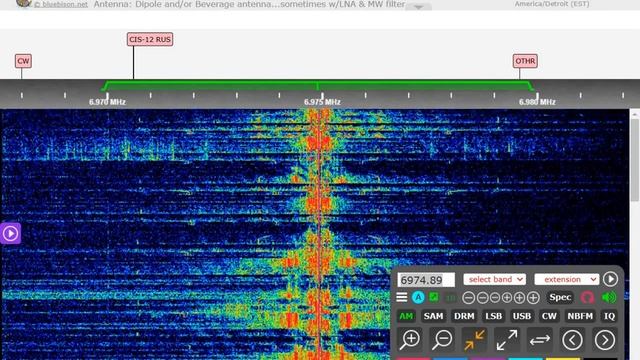
Task: Open the extension dropdown
Action: pyautogui.click(x=567, y=279)
